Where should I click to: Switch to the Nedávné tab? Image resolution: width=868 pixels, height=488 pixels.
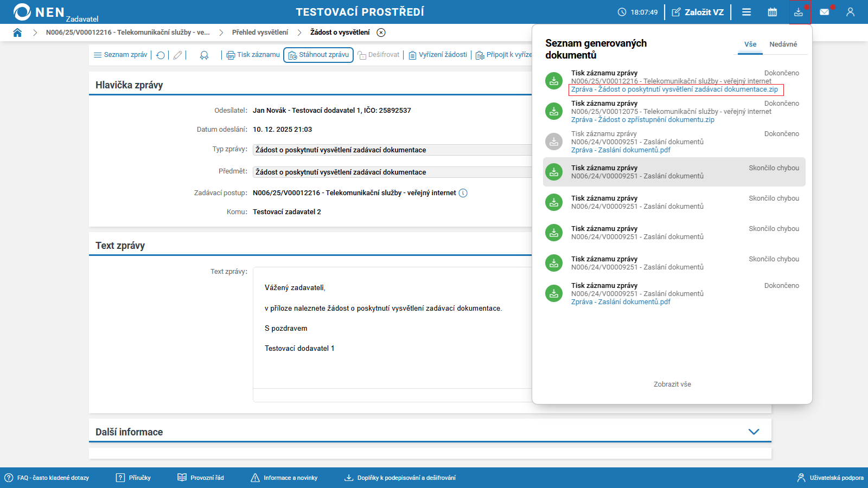click(x=783, y=44)
